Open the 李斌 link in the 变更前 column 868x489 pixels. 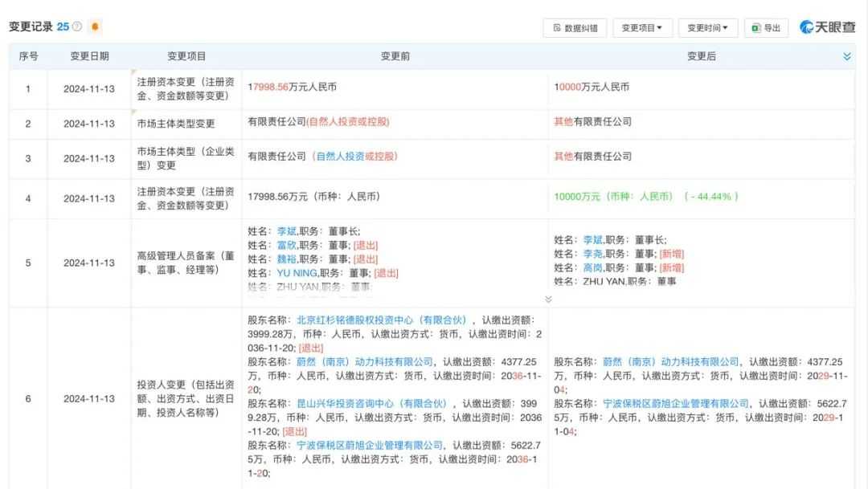287,232
